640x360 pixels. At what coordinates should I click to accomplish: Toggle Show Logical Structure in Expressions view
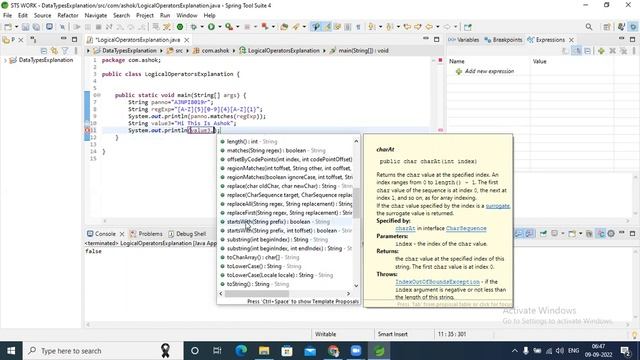(577, 51)
